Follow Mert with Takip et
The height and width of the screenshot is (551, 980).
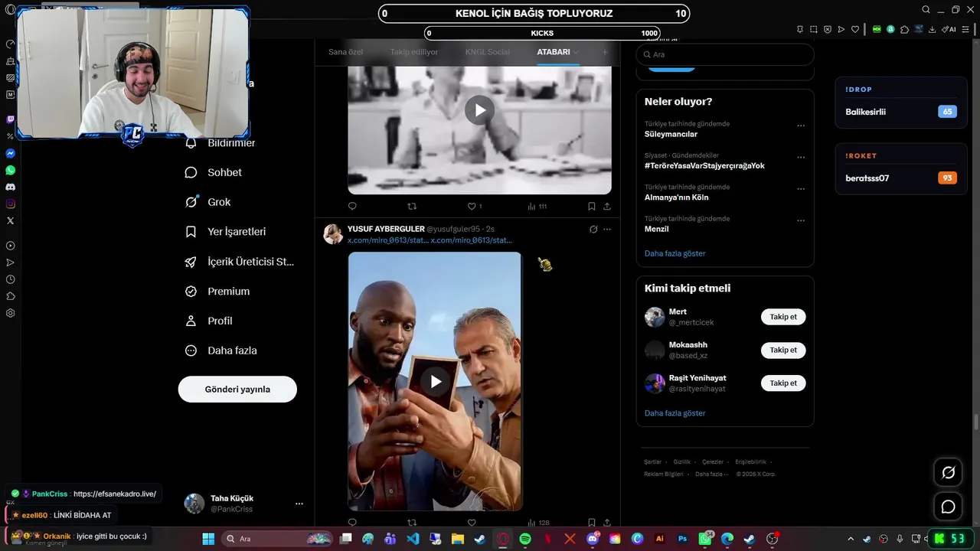click(783, 317)
